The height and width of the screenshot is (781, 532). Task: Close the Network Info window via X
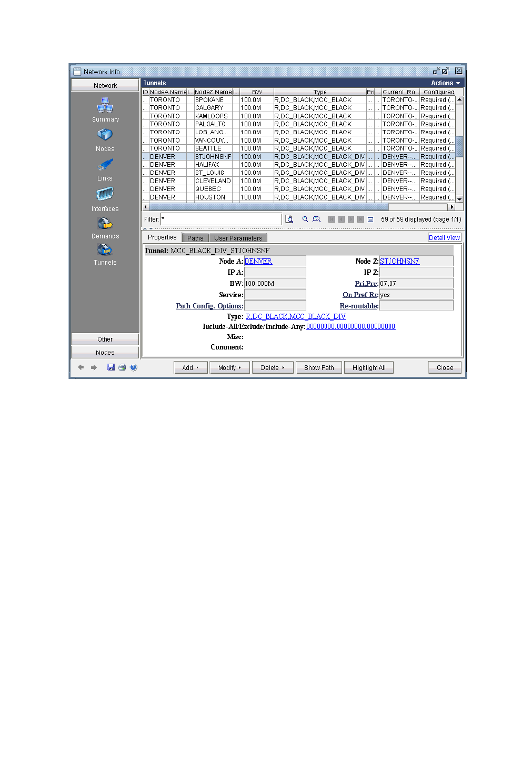459,71
